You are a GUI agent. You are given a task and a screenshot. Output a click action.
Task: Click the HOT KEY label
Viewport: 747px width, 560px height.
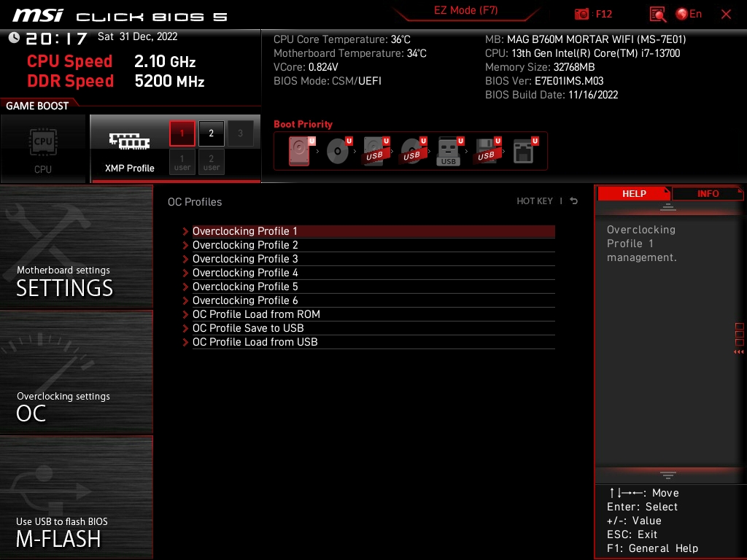coord(535,201)
